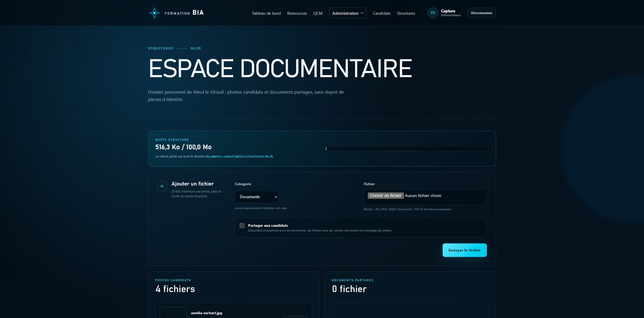Click the Envoyer le fichier button

464,250
